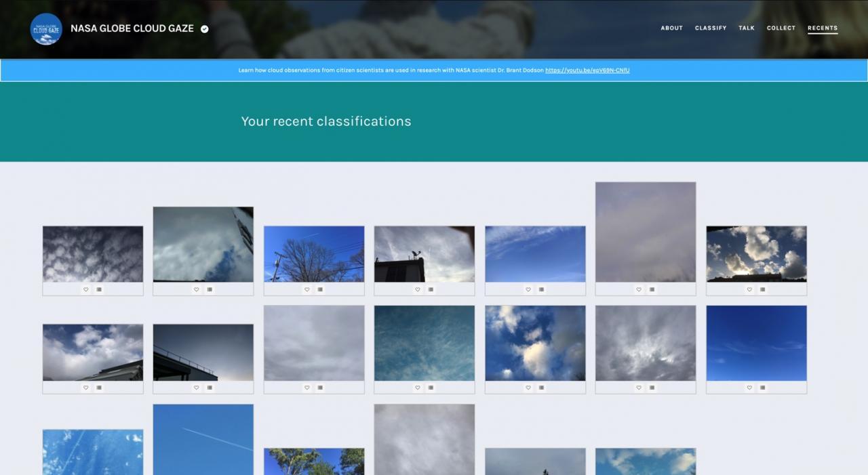Click collection icon under gray overcast photo beside bridge
The width and height of the screenshot is (868, 475).
[x=320, y=388]
